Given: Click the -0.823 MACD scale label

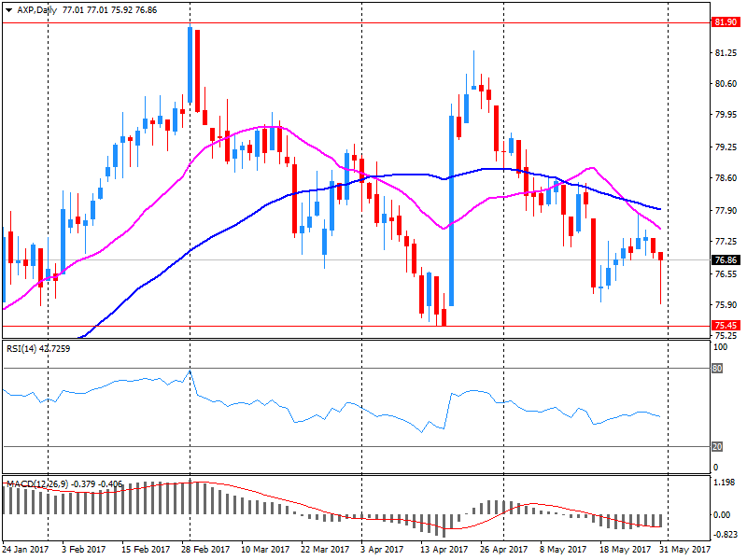Looking at the screenshot, I should (x=725, y=534).
